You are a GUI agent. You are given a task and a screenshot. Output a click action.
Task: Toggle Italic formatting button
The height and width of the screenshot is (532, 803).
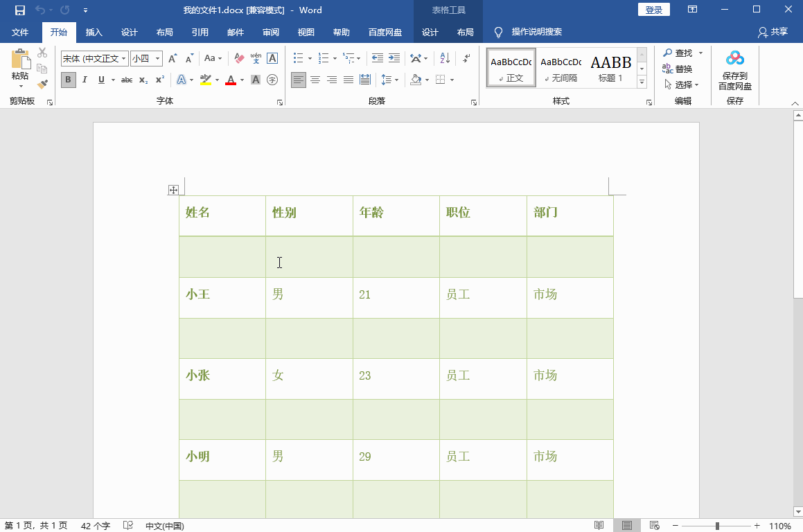point(85,80)
